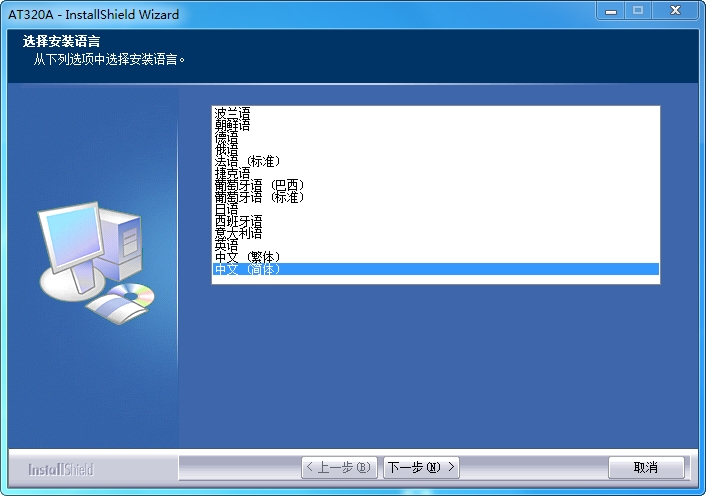Select Polish (波兰语) from the language list
The image size is (706, 496).
[232, 113]
